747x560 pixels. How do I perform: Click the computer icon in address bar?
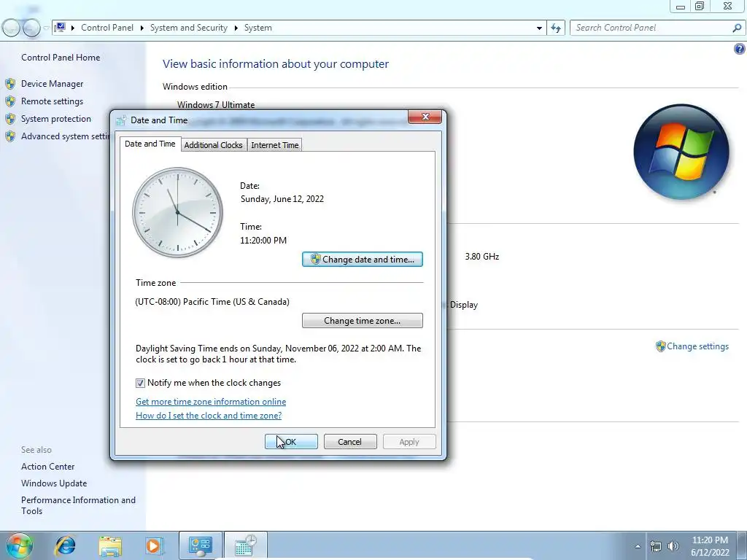point(60,27)
